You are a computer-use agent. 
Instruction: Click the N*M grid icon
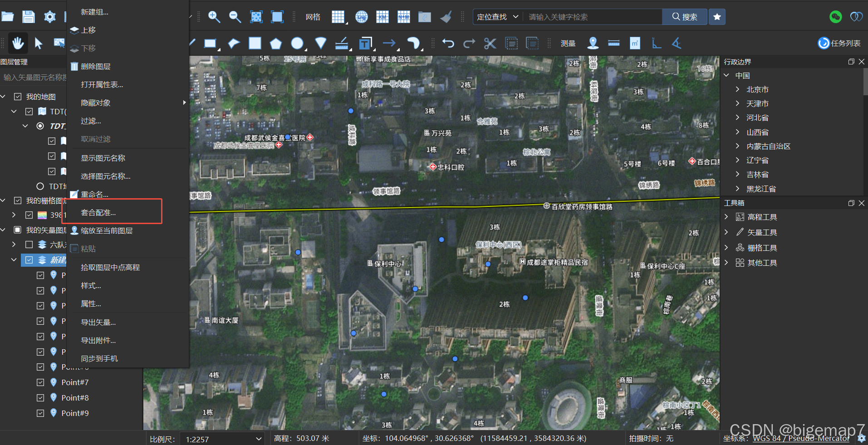403,17
